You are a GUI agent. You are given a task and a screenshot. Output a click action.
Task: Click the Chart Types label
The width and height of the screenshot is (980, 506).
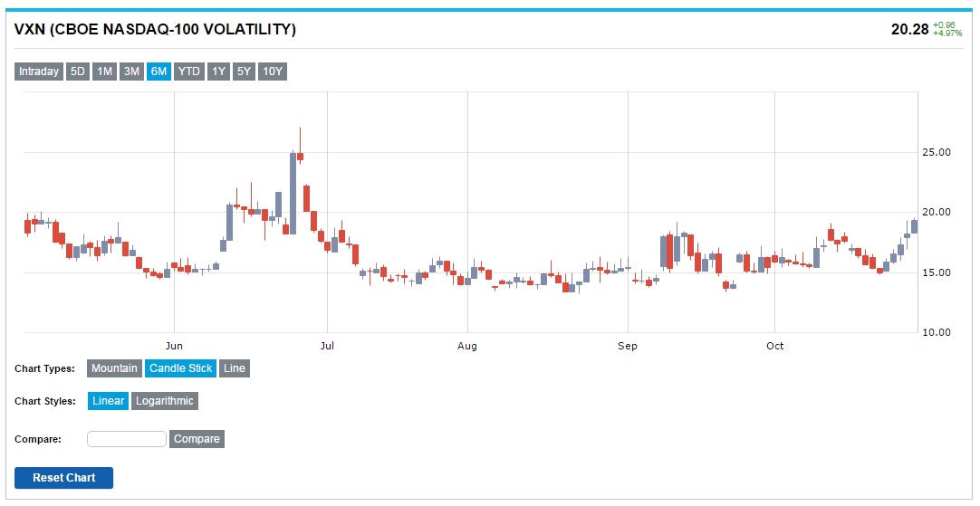[x=44, y=368]
